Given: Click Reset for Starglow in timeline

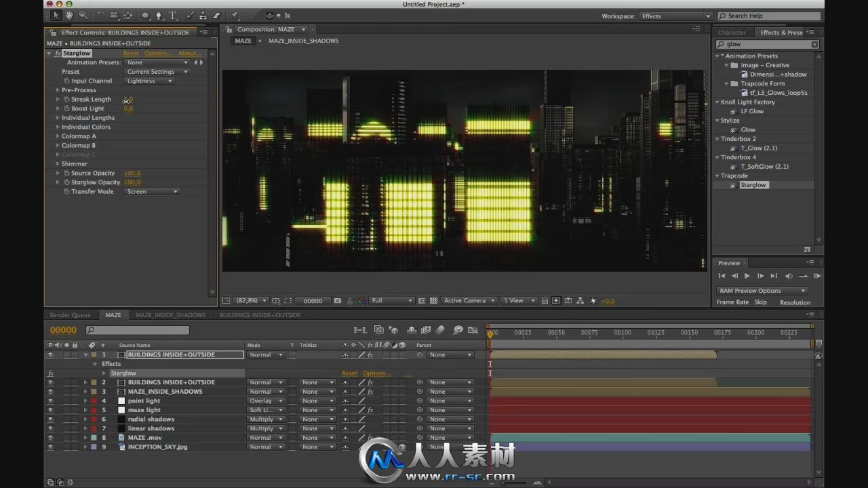Looking at the screenshot, I should (x=349, y=373).
